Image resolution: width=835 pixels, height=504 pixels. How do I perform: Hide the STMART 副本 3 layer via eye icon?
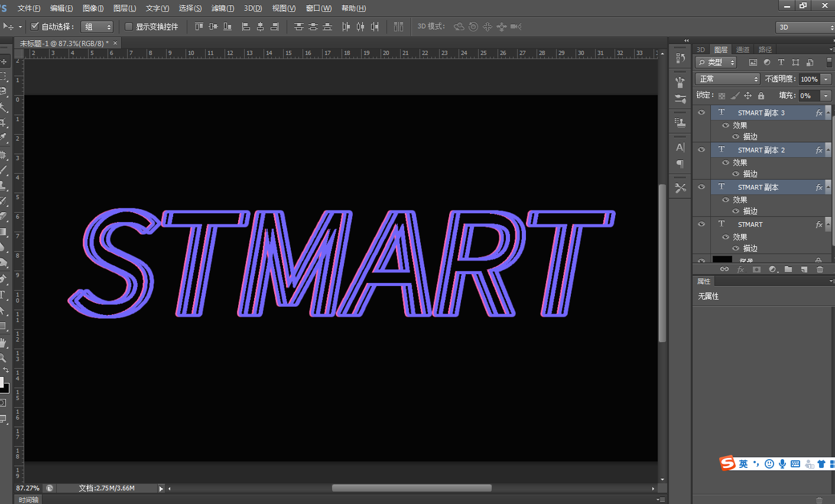(701, 112)
